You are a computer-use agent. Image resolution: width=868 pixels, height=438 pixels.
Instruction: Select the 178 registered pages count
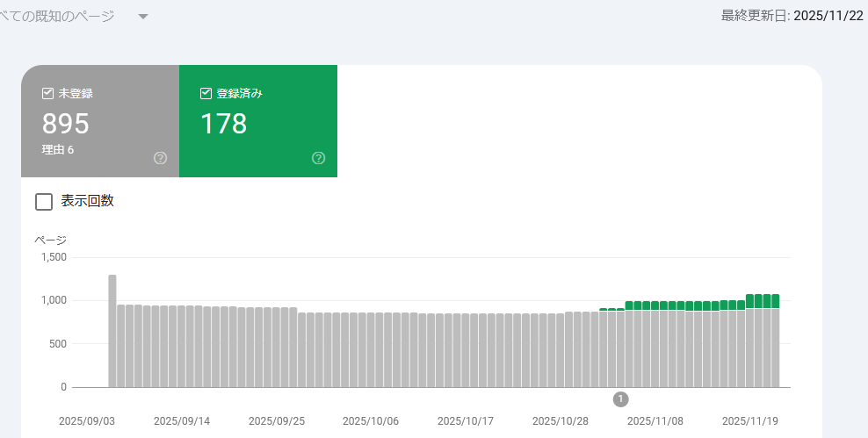223,124
